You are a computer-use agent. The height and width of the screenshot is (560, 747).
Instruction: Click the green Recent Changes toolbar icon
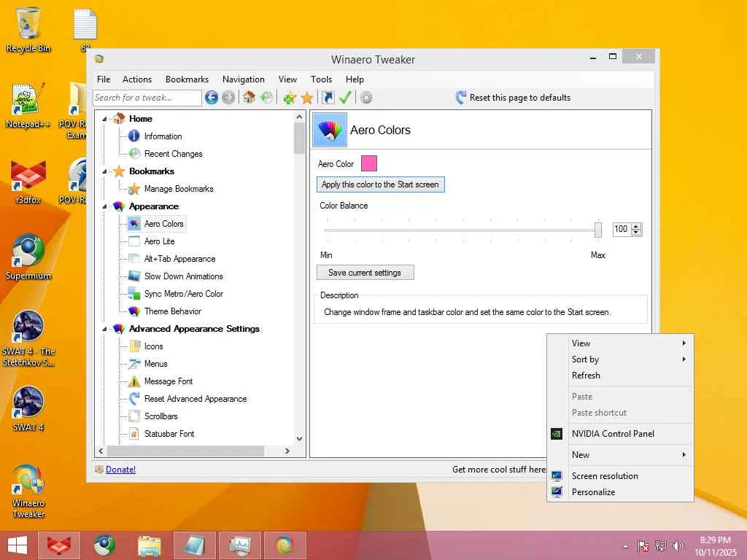pos(267,98)
